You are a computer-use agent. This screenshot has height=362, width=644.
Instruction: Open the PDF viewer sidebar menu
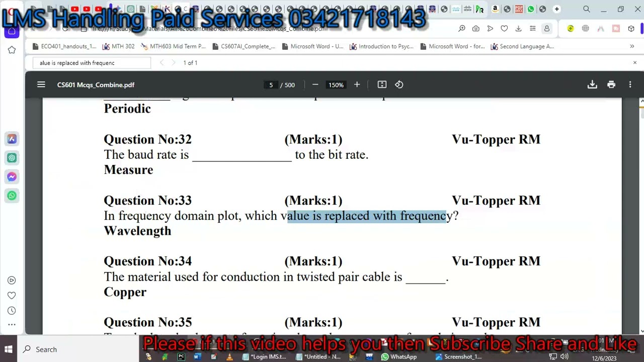tap(41, 84)
